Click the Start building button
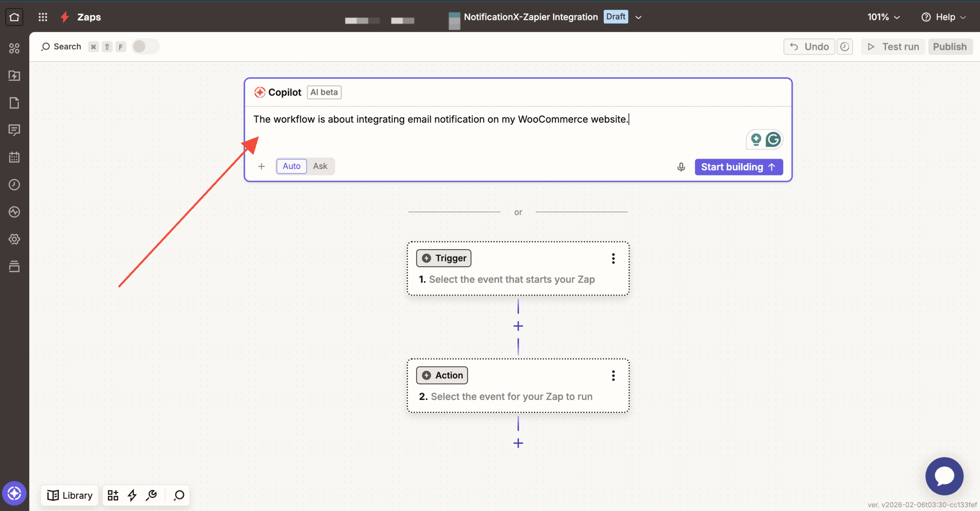 738,167
